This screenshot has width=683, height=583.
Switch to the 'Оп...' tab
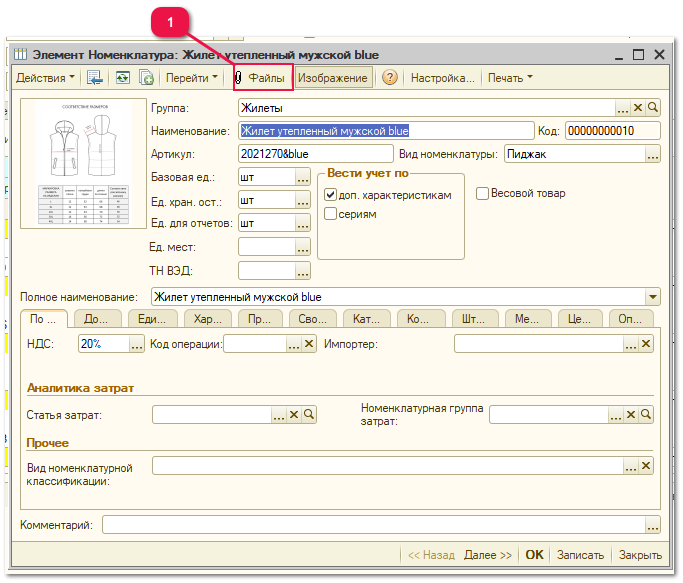pyautogui.click(x=631, y=319)
